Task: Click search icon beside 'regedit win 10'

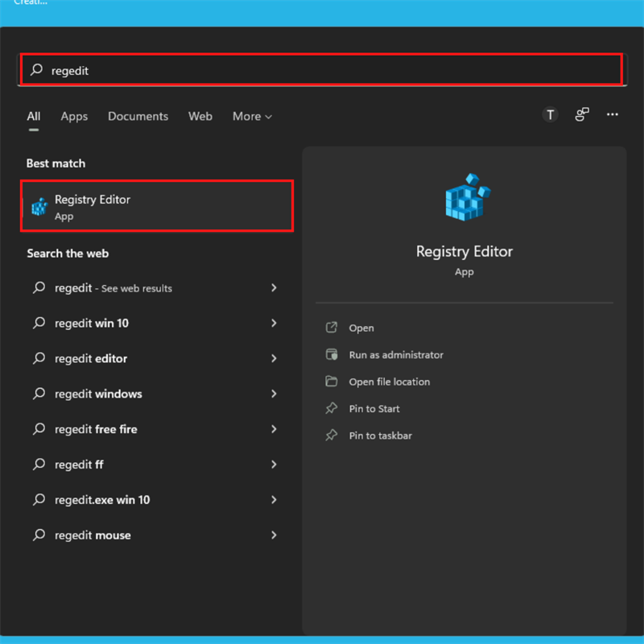Action: 39,323
